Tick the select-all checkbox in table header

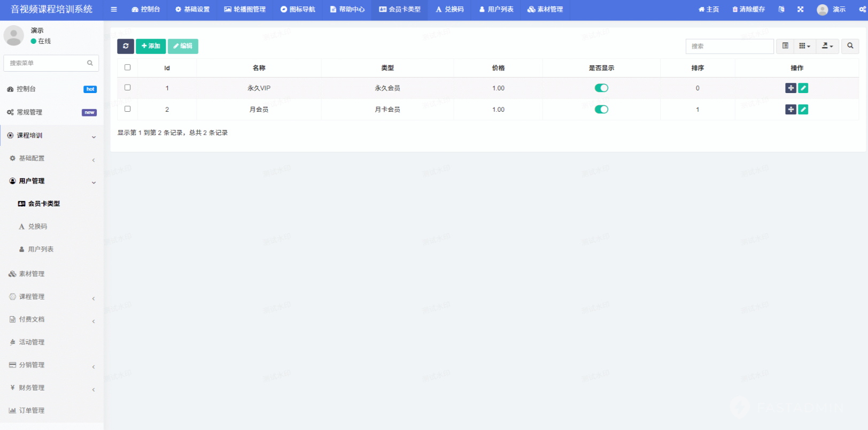127,67
